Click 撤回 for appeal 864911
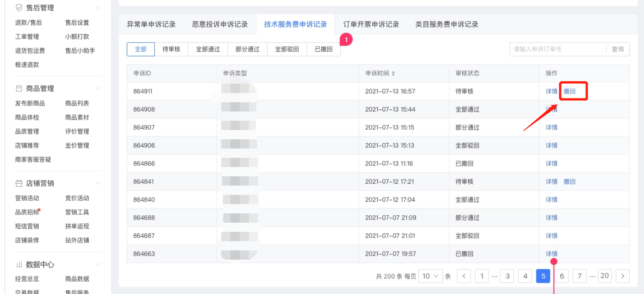Image resolution: width=644 pixels, height=294 pixels. tap(570, 91)
